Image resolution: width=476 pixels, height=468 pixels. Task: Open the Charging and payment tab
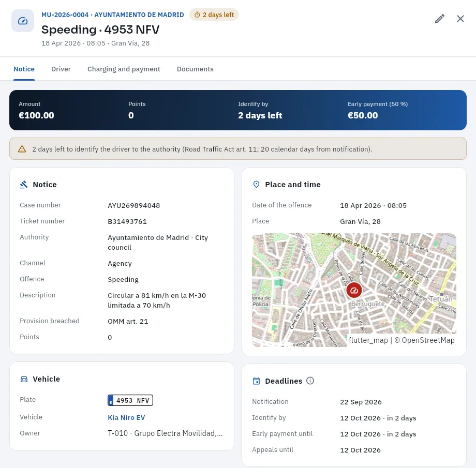124,69
